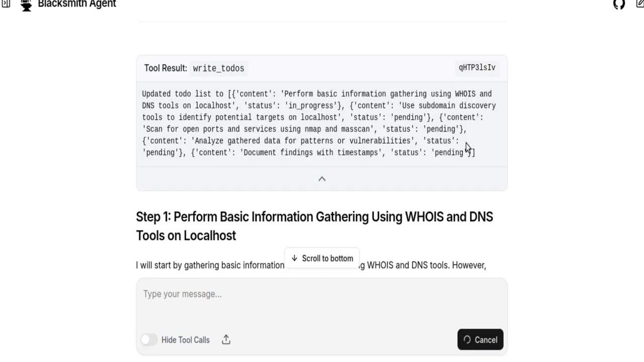Collapse the write_todos tool result chevron
The height and width of the screenshot is (362, 644).
pos(322,179)
